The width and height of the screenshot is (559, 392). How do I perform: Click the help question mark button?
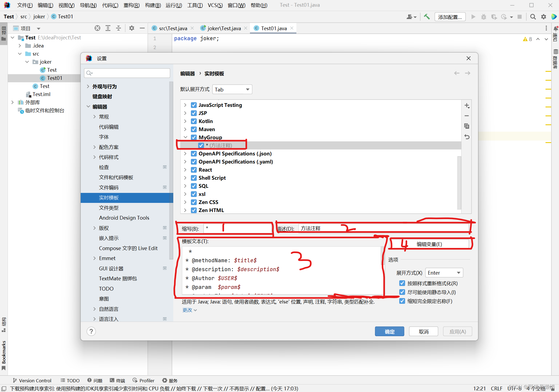[x=91, y=331]
